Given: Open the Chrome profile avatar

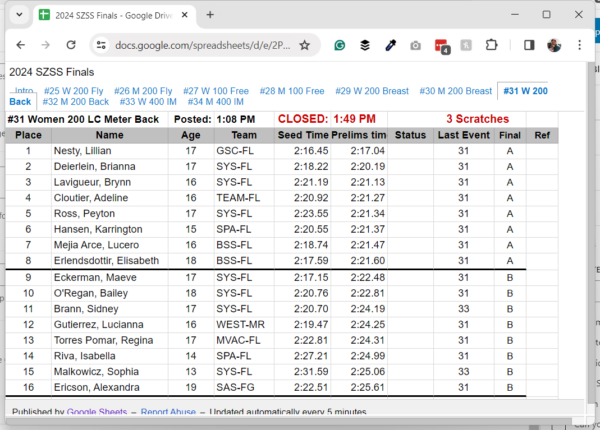Looking at the screenshot, I should (x=554, y=45).
